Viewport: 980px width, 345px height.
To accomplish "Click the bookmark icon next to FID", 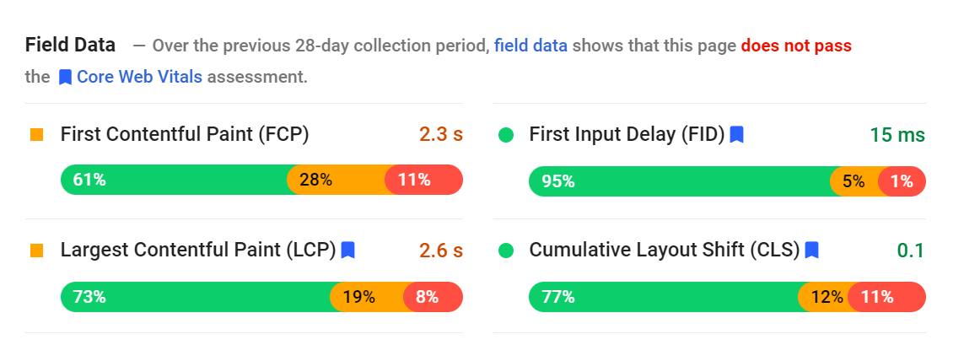I will tap(736, 134).
